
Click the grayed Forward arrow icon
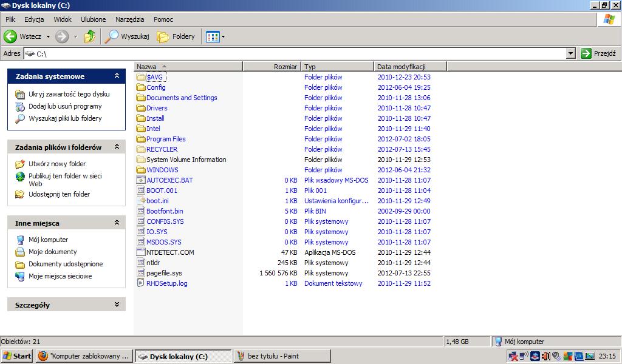tap(61, 36)
